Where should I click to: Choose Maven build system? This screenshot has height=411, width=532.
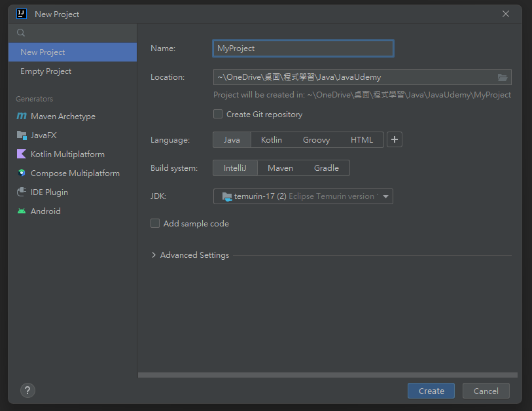(x=280, y=168)
